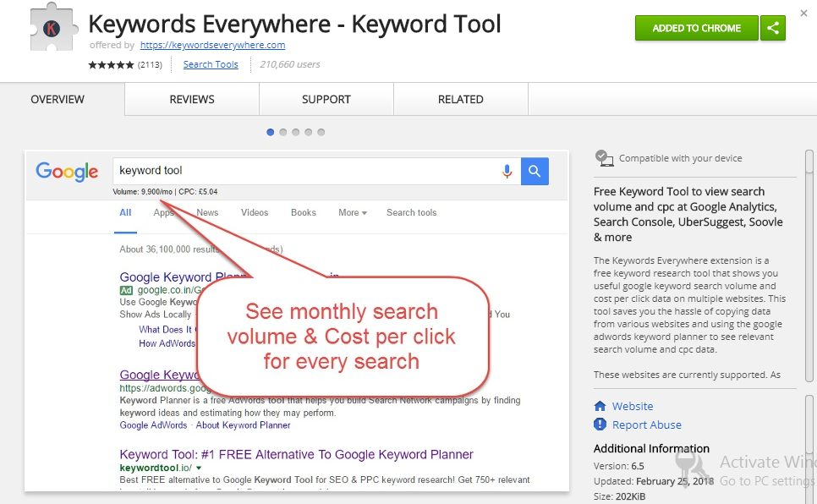Click the Keywords Everywhere extension puzzle icon
The width and height of the screenshot is (817, 504).
pos(53,27)
